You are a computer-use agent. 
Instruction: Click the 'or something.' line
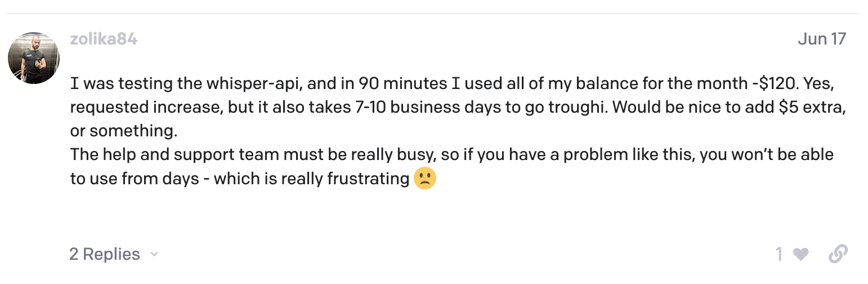[124, 131]
